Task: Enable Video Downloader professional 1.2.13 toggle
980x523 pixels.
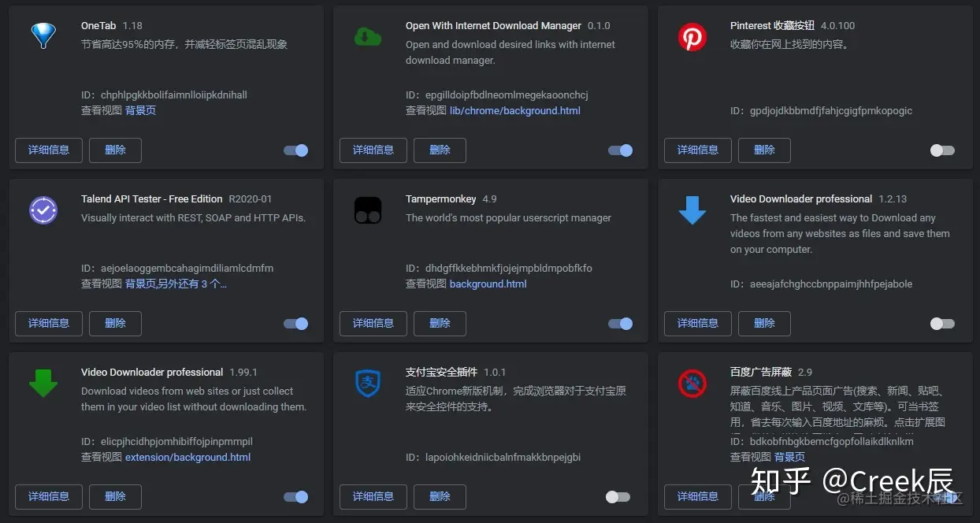Action: (x=942, y=324)
